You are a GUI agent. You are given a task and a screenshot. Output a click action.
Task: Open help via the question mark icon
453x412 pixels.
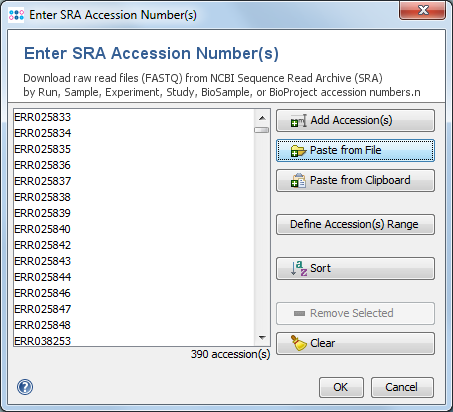[x=25, y=387]
